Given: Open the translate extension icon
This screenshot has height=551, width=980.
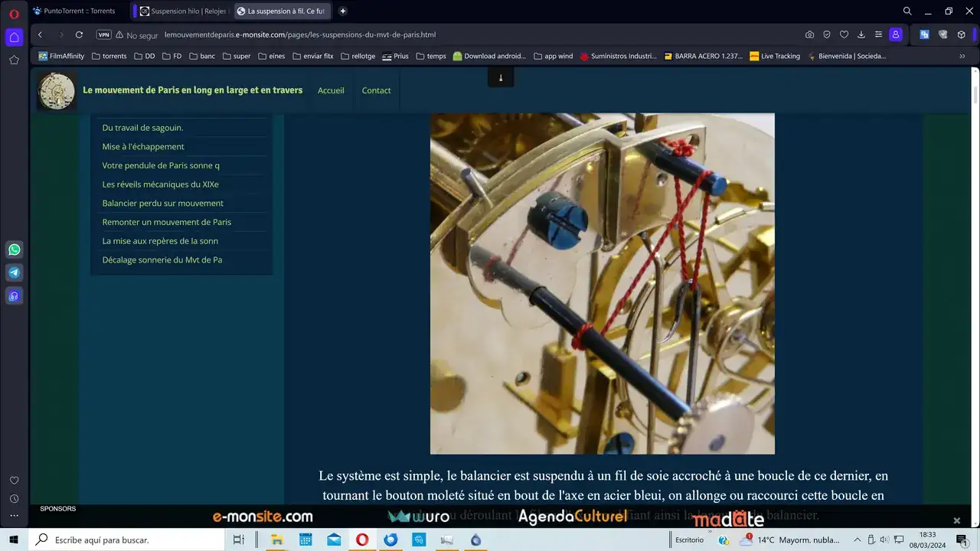Looking at the screenshot, I should click(x=925, y=34).
